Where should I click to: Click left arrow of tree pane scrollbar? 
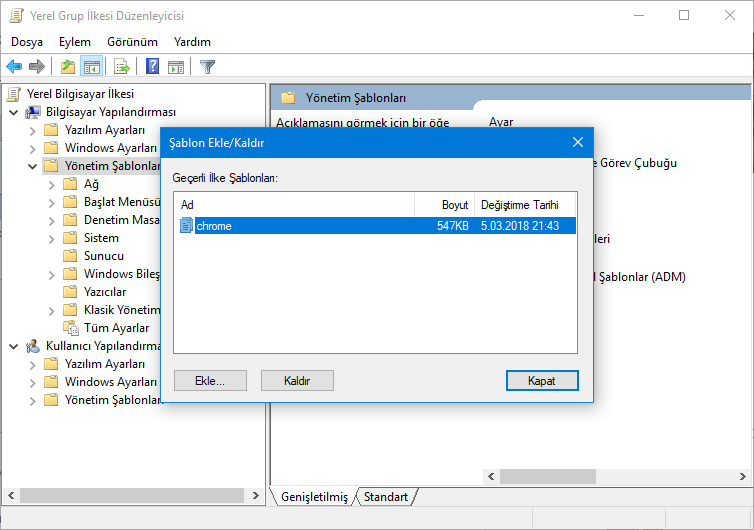click(x=11, y=495)
